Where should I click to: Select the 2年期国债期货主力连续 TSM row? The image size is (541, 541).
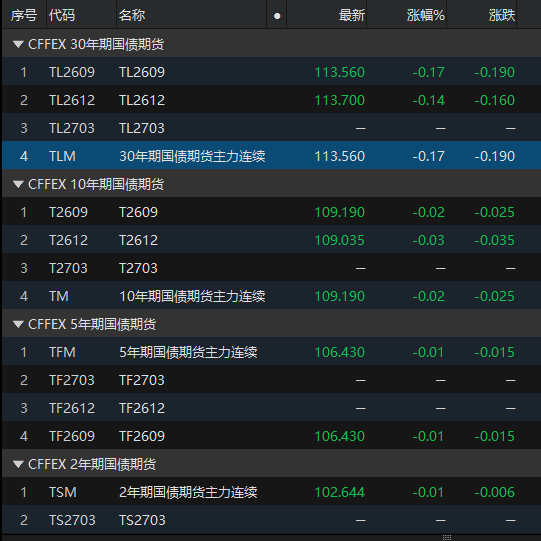point(272,492)
